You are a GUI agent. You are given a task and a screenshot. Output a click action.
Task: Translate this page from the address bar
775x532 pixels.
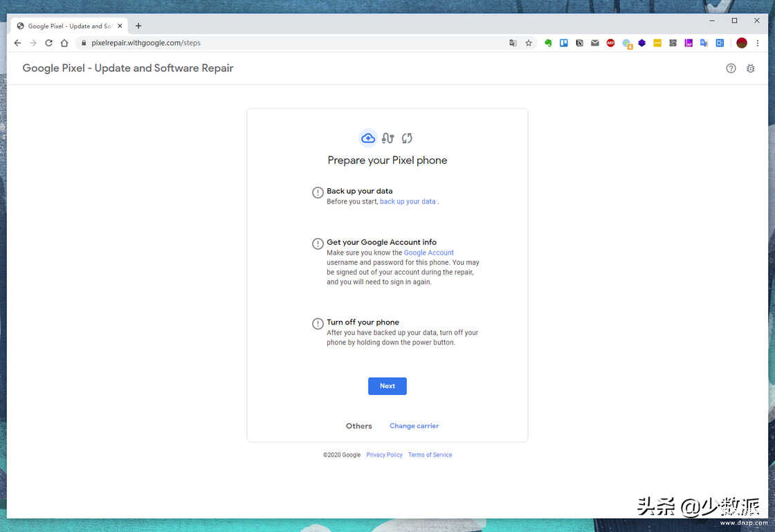click(513, 43)
